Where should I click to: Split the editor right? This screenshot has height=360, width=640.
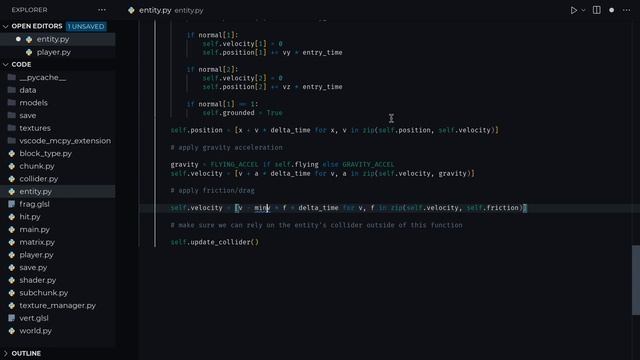pos(596,10)
